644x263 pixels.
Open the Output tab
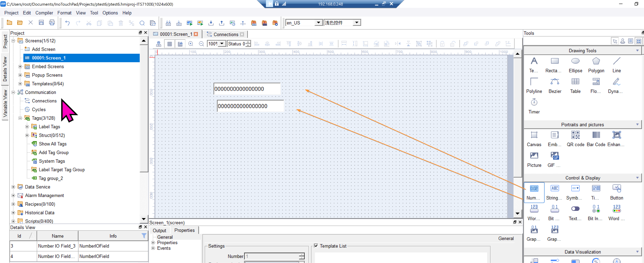[x=159, y=230]
